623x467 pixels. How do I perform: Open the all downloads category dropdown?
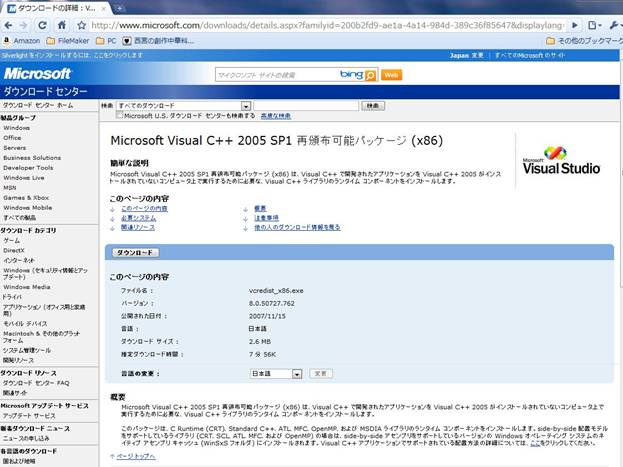pyautogui.click(x=184, y=106)
